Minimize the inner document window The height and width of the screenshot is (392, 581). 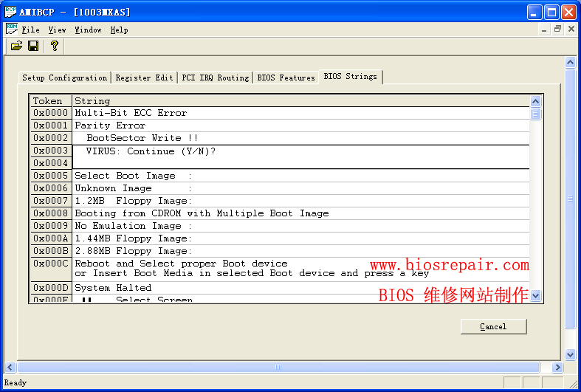pyautogui.click(x=544, y=30)
